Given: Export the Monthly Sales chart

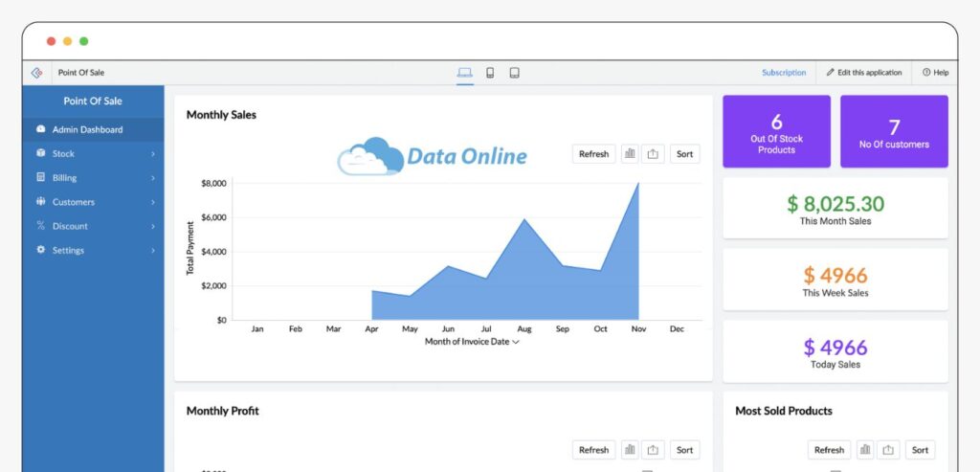Looking at the screenshot, I should [653, 154].
